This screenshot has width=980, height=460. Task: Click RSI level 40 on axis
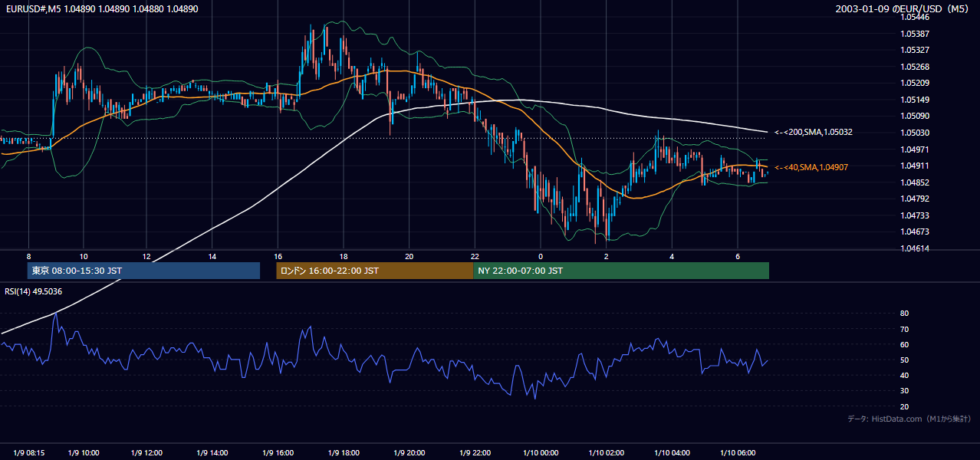[904, 375]
